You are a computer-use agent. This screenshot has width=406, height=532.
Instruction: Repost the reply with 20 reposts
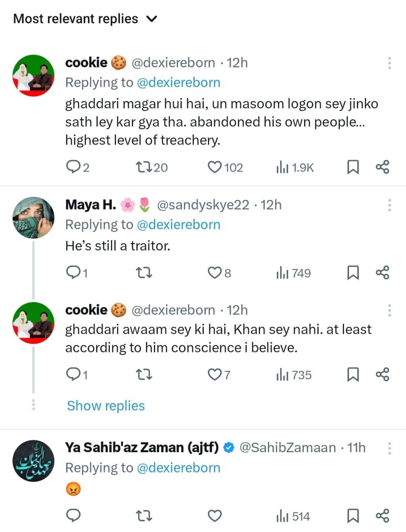(x=144, y=167)
